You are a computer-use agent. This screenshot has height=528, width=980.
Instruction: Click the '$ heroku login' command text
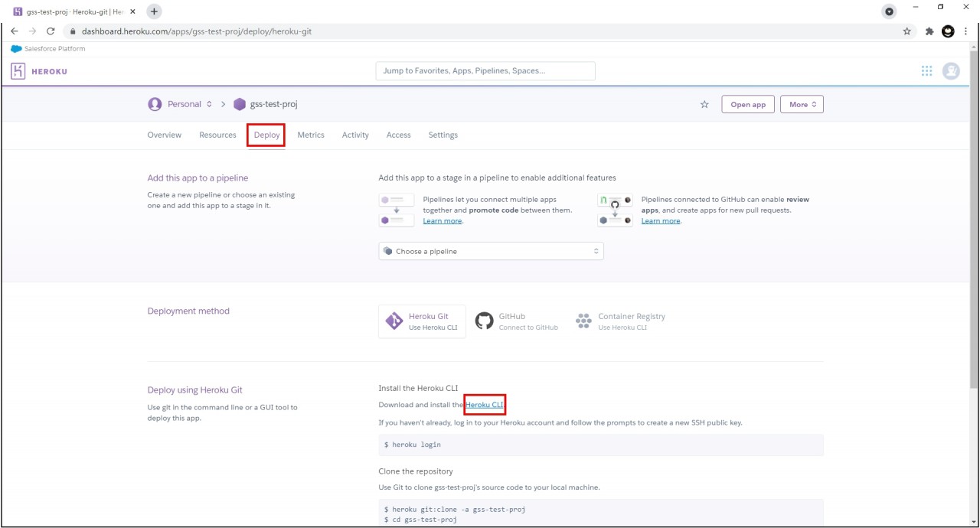(412, 445)
